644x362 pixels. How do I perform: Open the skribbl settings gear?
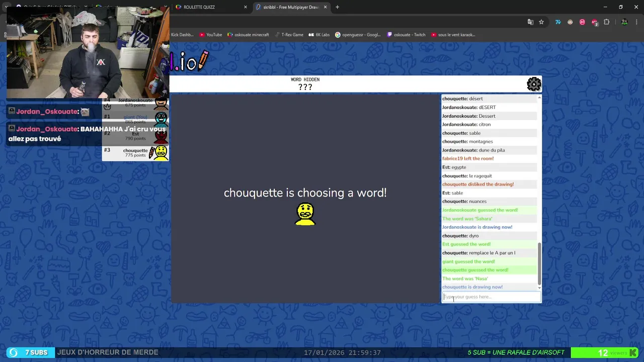point(534,84)
